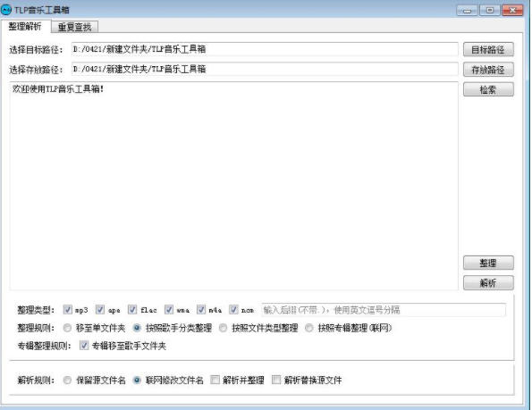Viewport: 532px width, 410px height.
Task: Click the TLP app icon in title bar
Action: click(x=6, y=10)
